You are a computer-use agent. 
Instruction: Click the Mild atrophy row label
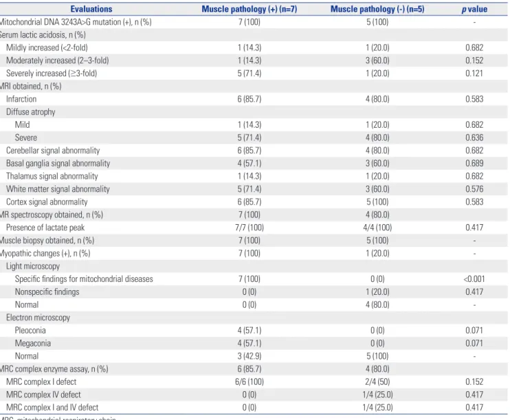[x=23, y=124]
